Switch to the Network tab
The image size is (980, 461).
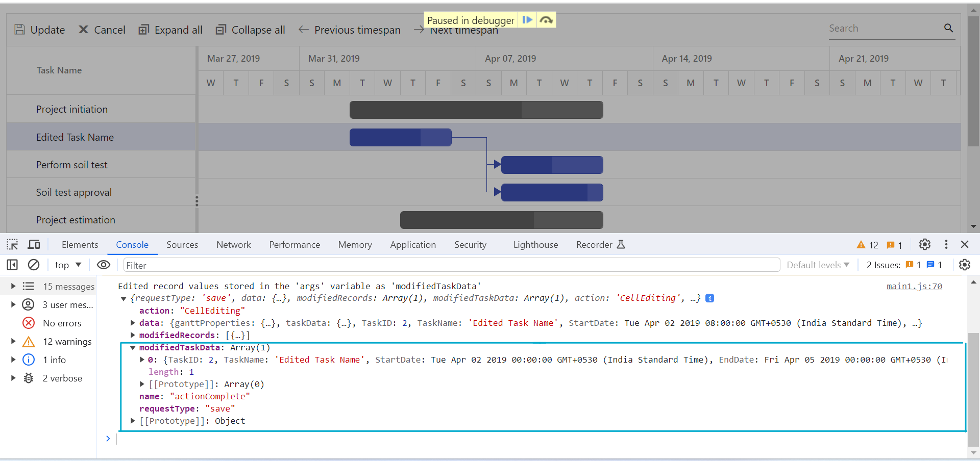click(233, 244)
